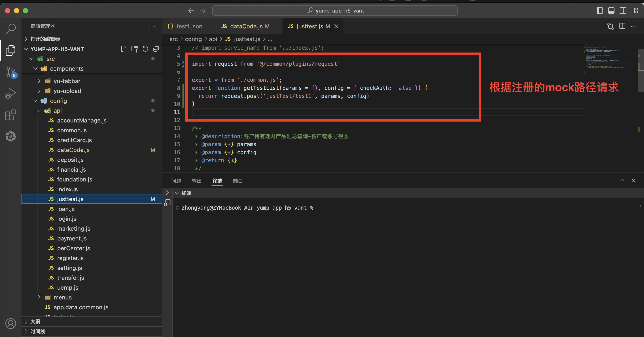Open the Run and Debug view

point(11,93)
